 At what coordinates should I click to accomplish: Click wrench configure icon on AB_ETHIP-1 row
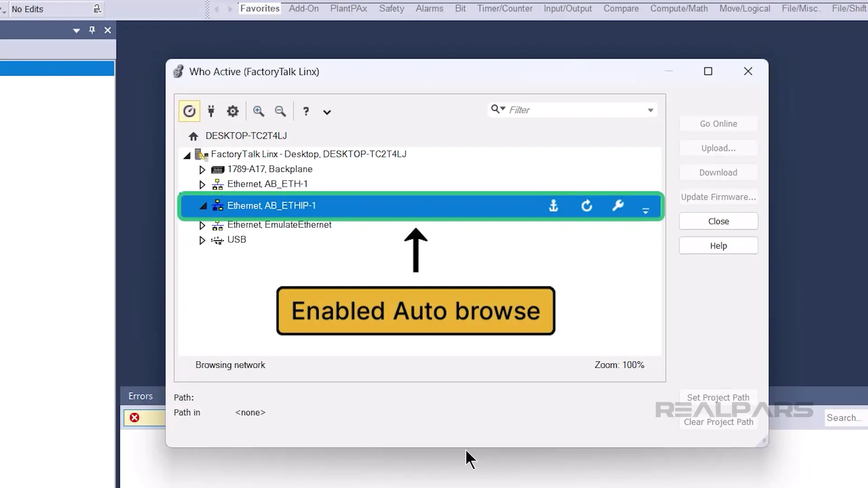point(618,206)
